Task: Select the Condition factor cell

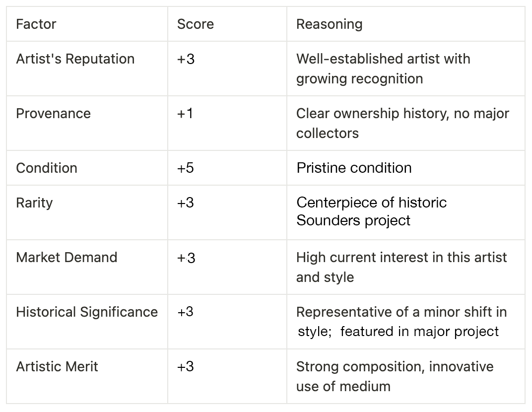Action: (x=47, y=168)
